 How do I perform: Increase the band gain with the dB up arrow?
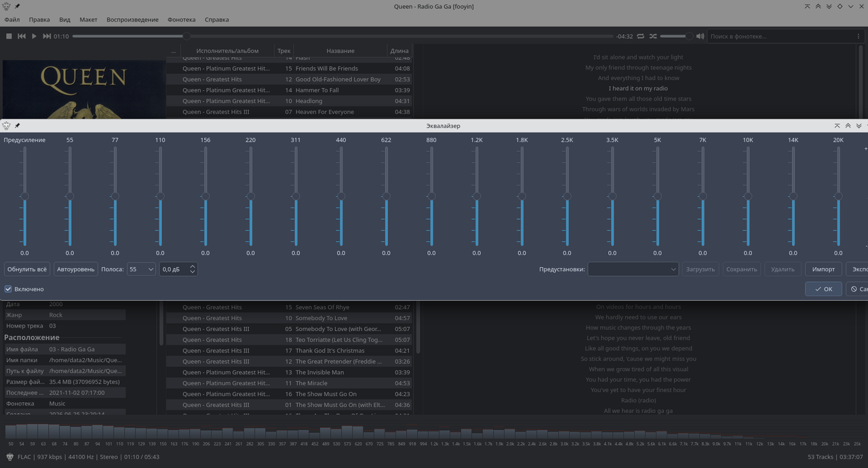[193, 267]
